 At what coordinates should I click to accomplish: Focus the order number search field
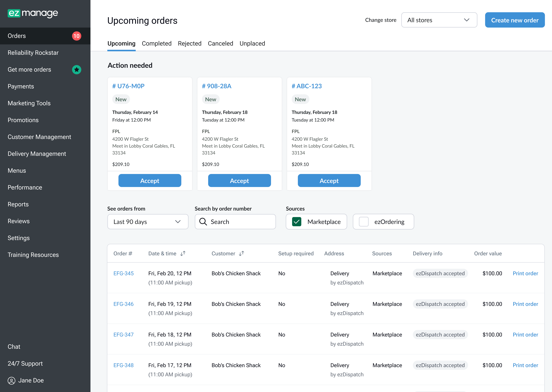pyautogui.click(x=239, y=222)
